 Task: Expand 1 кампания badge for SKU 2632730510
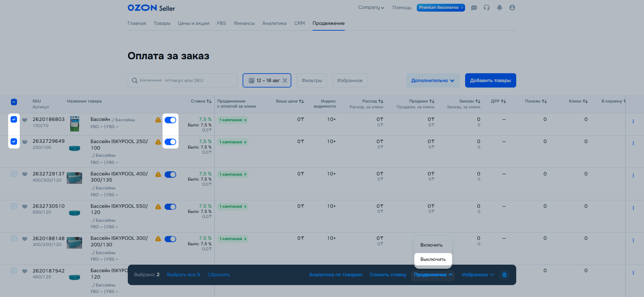pos(233,206)
